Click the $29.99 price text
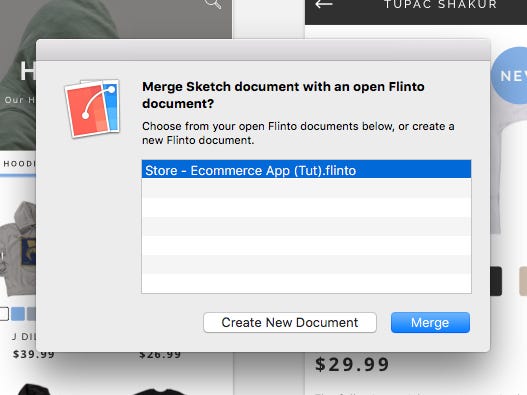 [x=352, y=364]
